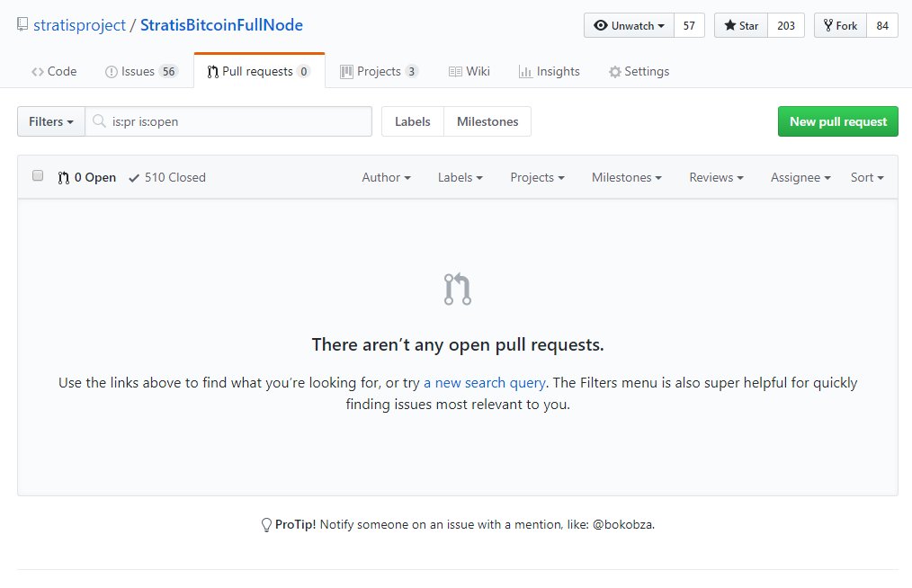
Task: Click the large pull request icon
Action: [458, 290]
